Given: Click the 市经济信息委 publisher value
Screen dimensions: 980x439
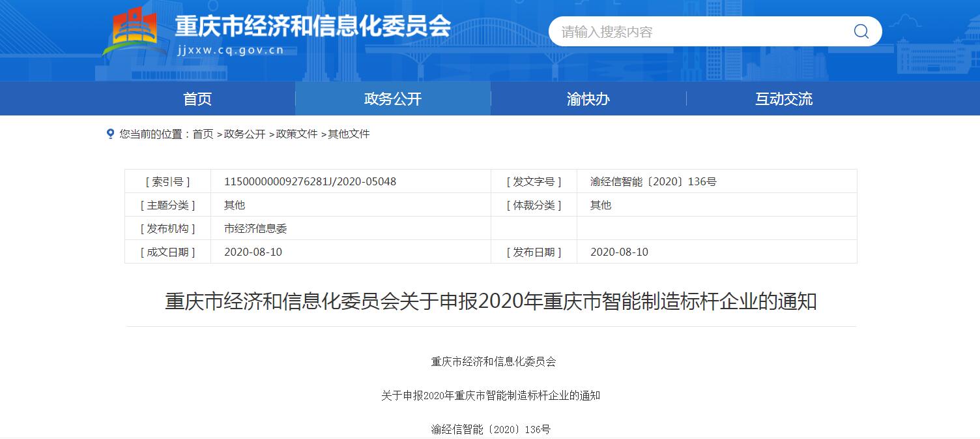Looking at the screenshot, I should click(255, 228).
